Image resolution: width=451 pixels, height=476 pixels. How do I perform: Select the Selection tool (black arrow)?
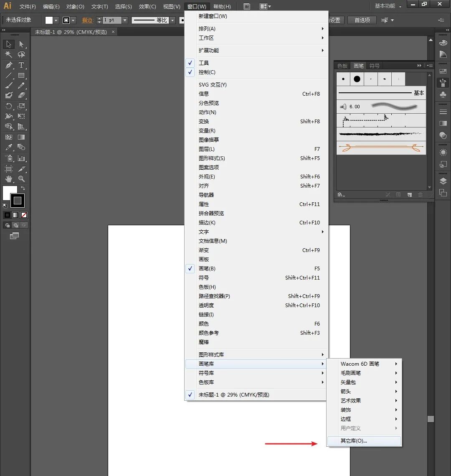[8, 44]
